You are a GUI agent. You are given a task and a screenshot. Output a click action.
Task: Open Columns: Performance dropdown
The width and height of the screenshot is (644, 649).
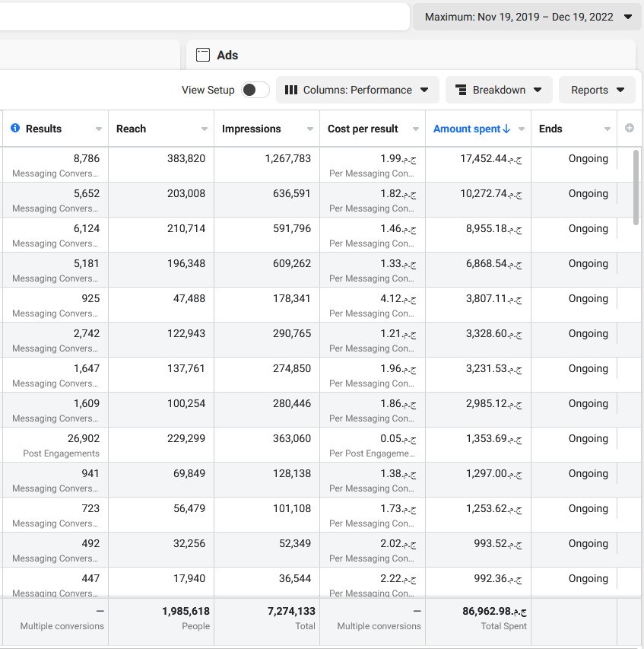(x=357, y=90)
